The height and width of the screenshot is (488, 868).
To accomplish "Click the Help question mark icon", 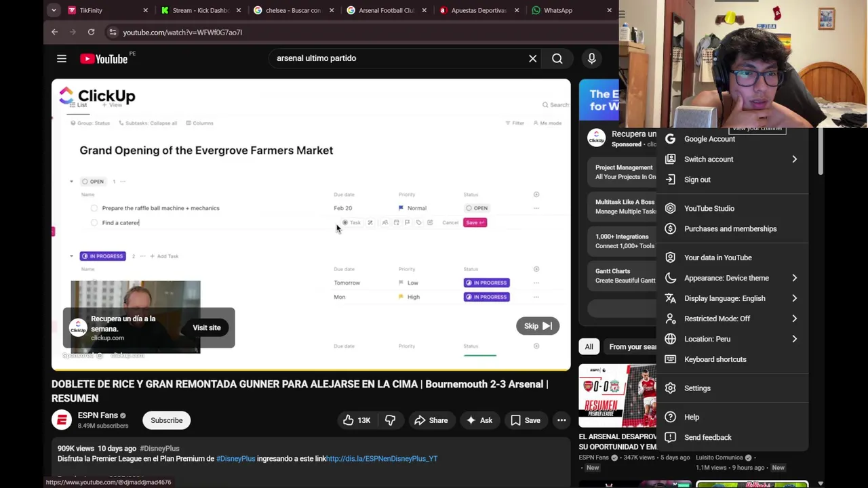I will click(670, 417).
